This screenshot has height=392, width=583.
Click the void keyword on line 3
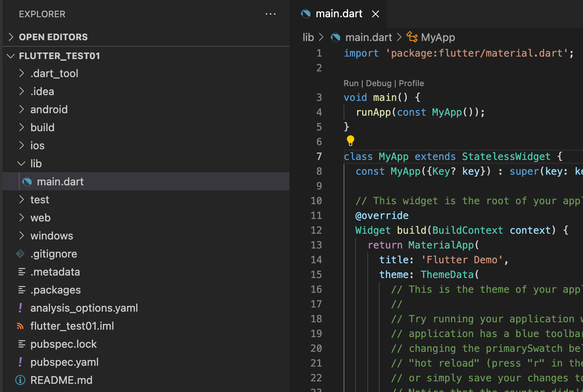[x=355, y=97]
